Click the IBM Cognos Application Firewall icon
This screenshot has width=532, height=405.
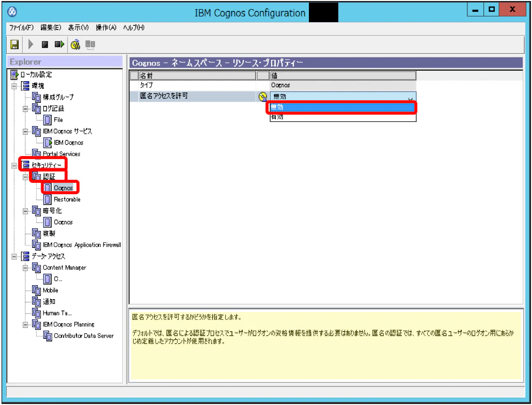click(36, 244)
